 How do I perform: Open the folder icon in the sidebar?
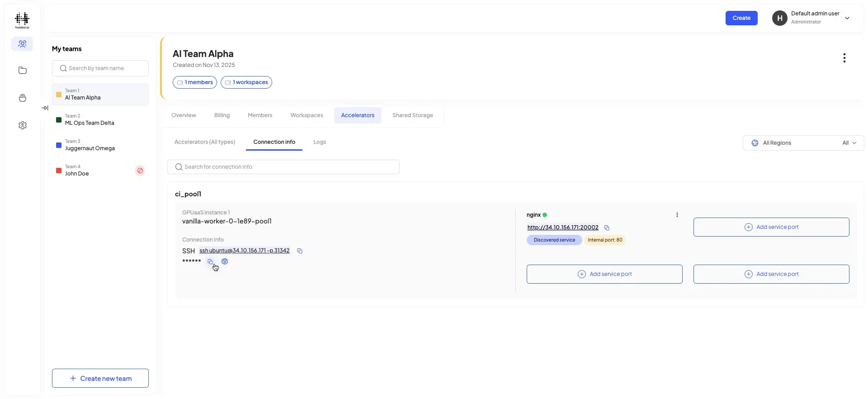pos(23,71)
